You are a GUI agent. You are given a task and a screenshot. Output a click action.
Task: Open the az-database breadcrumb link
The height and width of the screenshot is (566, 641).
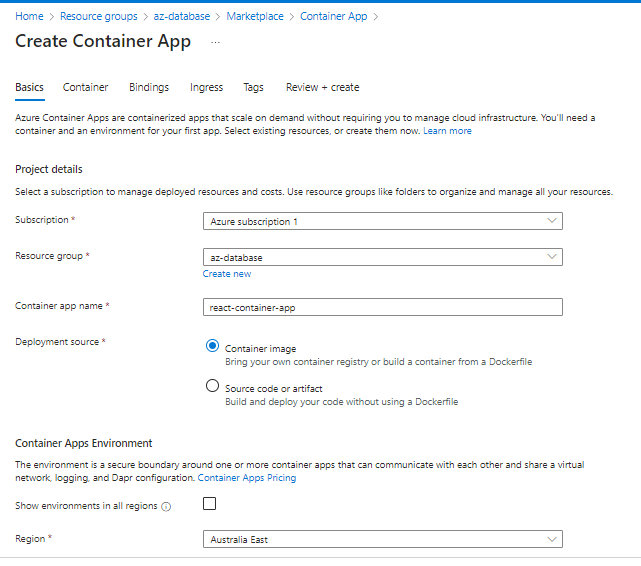(x=182, y=16)
